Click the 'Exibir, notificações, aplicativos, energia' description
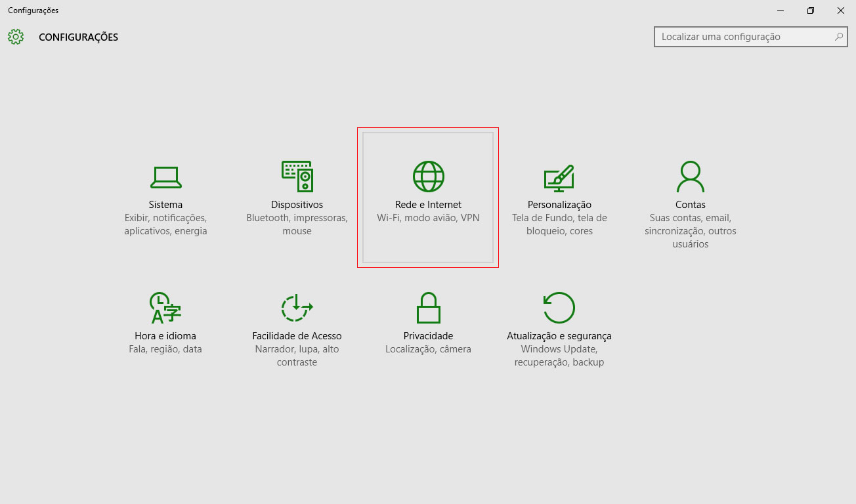856x504 pixels. tap(165, 224)
